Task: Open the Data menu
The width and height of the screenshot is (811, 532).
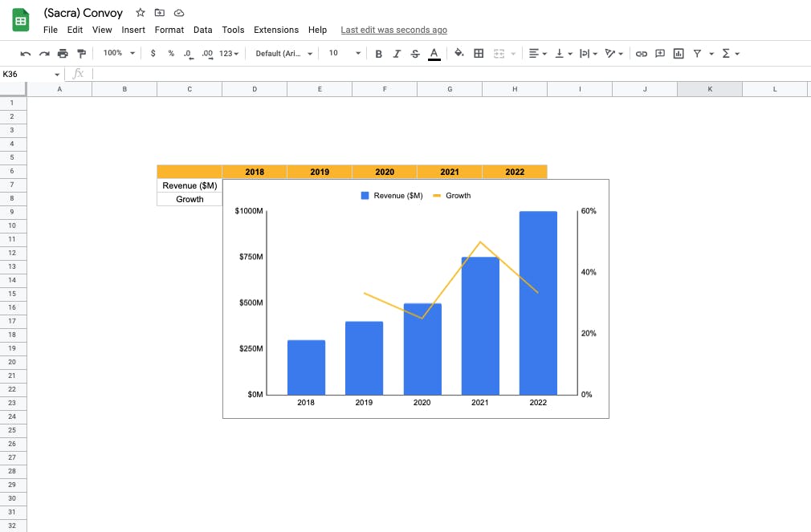Action: 202,30
